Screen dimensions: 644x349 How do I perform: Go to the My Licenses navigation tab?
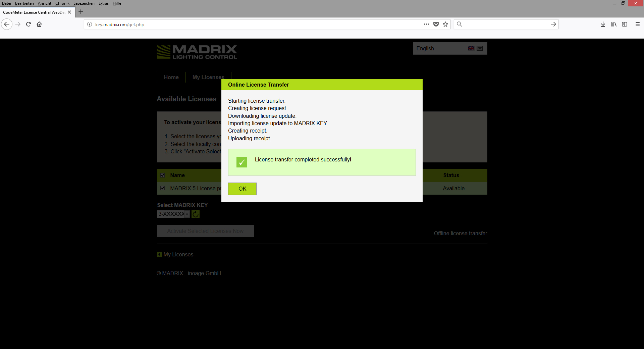point(208,77)
